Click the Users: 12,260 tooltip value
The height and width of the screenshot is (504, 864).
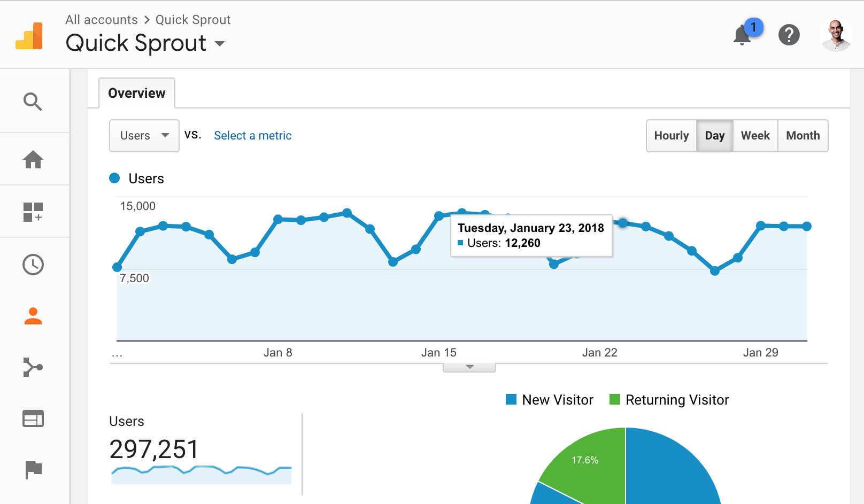pyautogui.click(x=504, y=243)
